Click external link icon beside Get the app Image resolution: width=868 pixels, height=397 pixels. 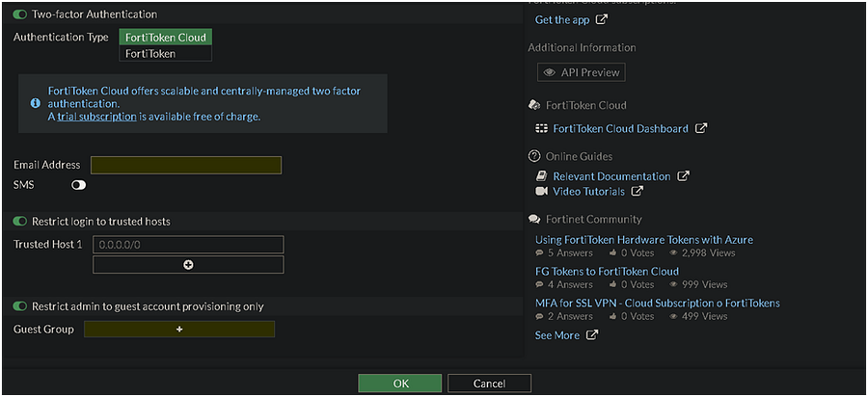(x=602, y=20)
